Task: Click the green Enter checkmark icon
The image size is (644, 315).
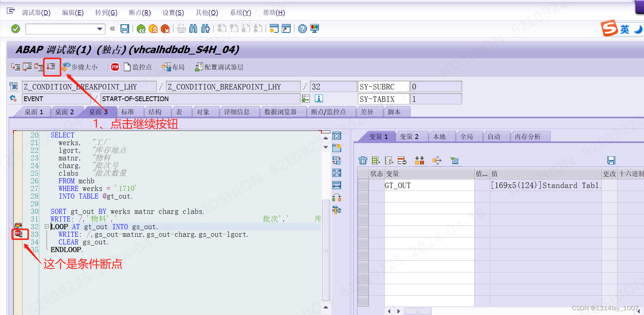Action: 16,29
